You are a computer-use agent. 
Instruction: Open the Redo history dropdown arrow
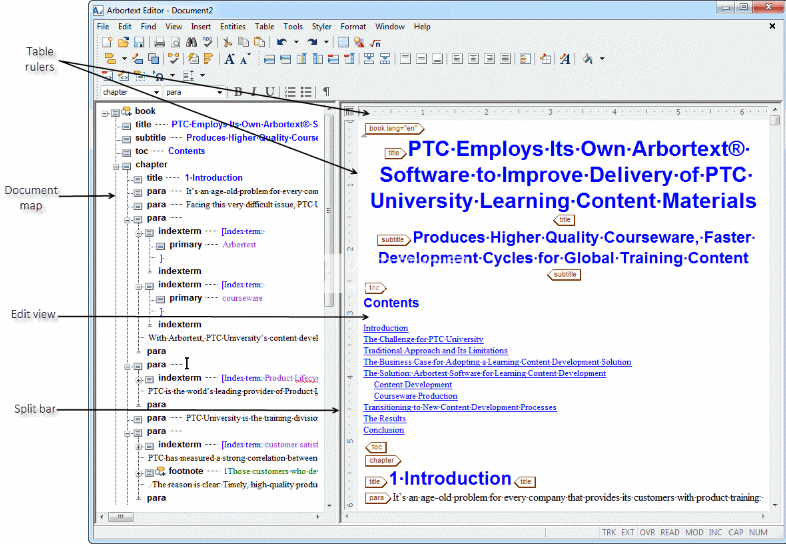(326, 42)
